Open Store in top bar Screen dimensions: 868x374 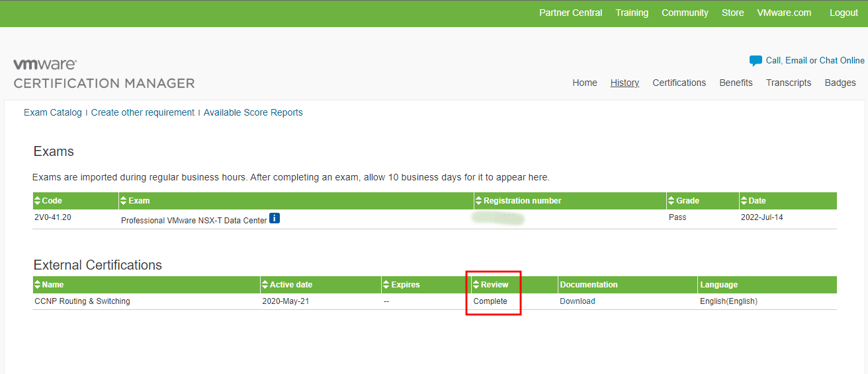pyautogui.click(x=732, y=13)
